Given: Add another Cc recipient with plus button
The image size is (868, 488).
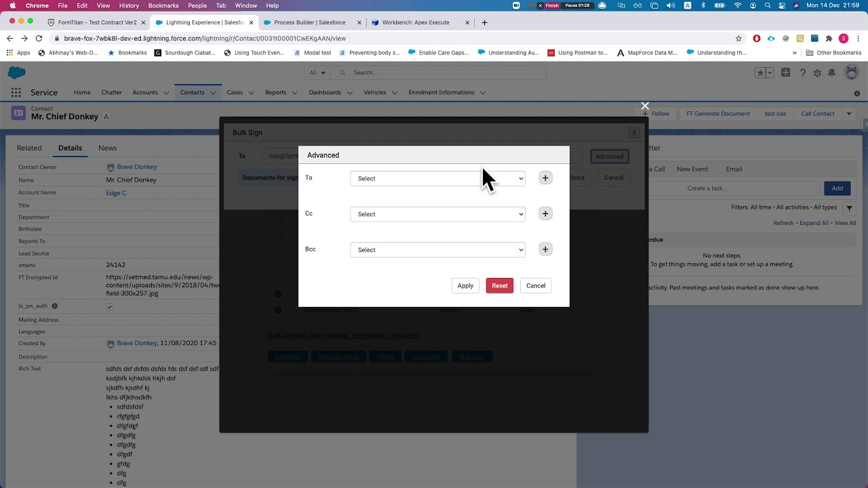Looking at the screenshot, I should [x=545, y=213].
